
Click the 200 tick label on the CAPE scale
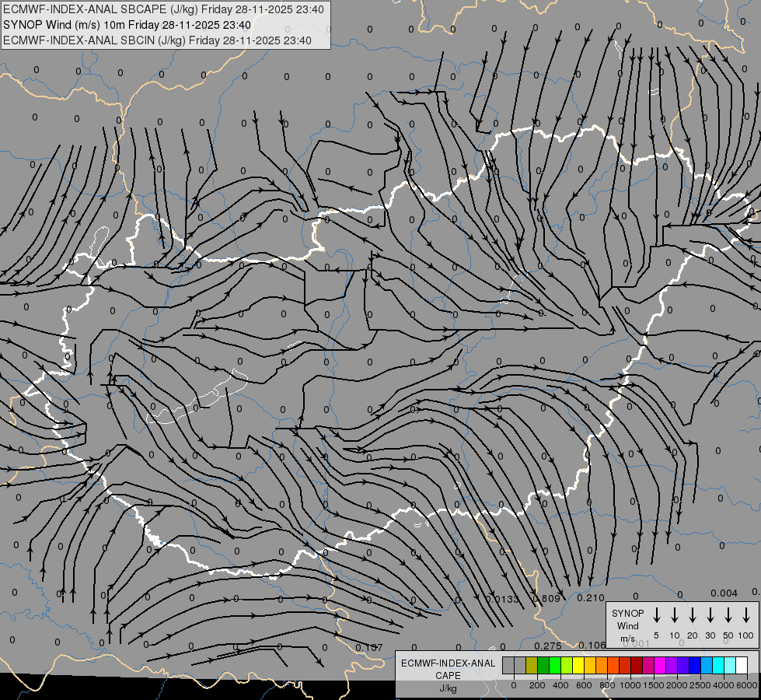pos(537,685)
